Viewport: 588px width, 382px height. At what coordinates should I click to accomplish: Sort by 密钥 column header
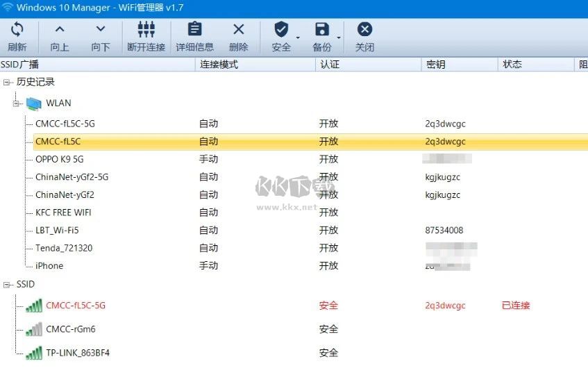click(460, 64)
